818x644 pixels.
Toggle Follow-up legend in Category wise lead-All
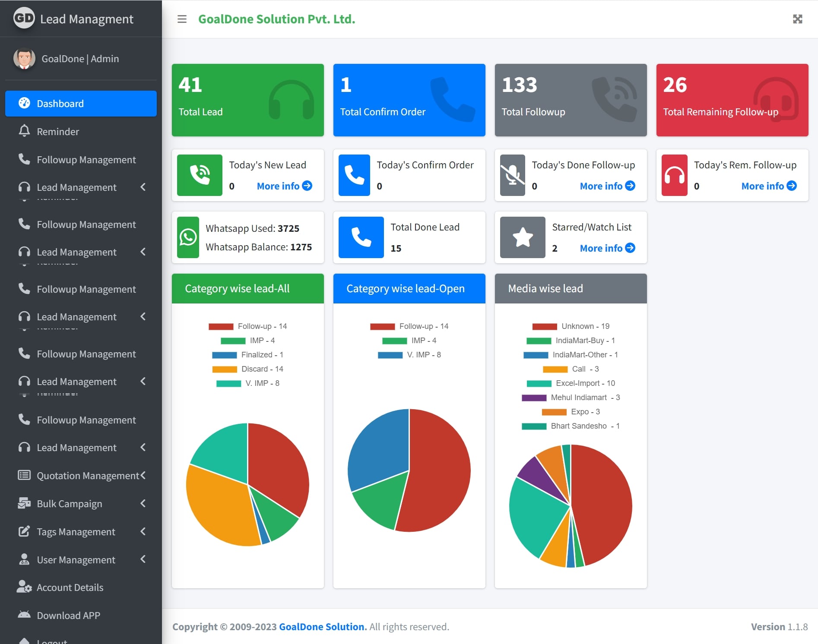[248, 326]
